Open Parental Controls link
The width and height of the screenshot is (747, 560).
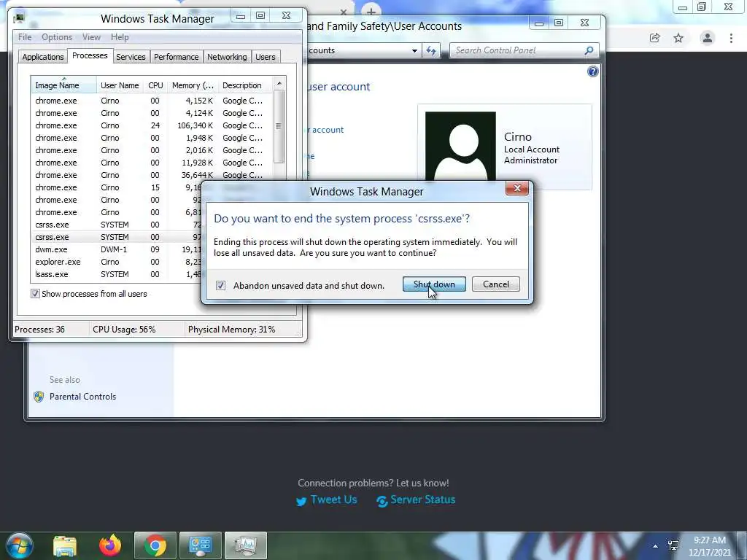pos(83,397)
